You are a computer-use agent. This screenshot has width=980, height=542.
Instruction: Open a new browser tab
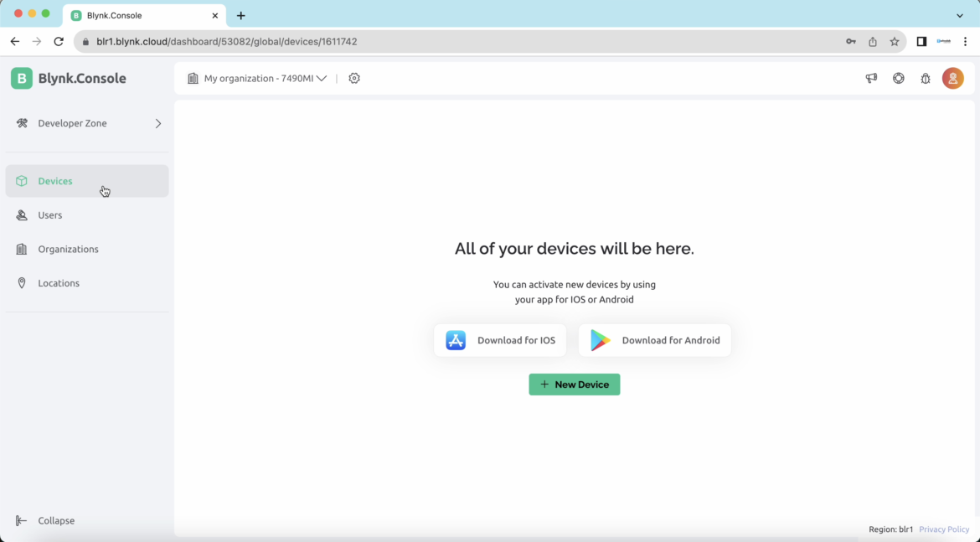point(241,14)
